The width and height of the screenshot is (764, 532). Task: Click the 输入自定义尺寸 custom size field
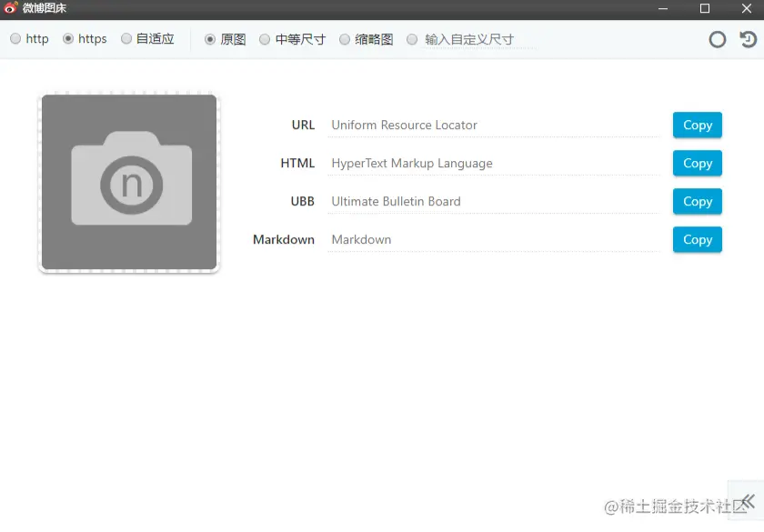tap(479, 39)
